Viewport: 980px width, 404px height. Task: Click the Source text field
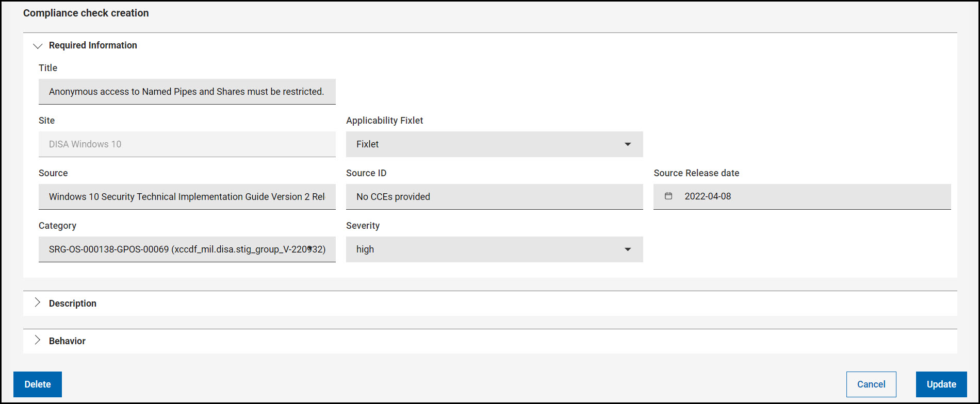pyautogui.click(x=187, y=197)
